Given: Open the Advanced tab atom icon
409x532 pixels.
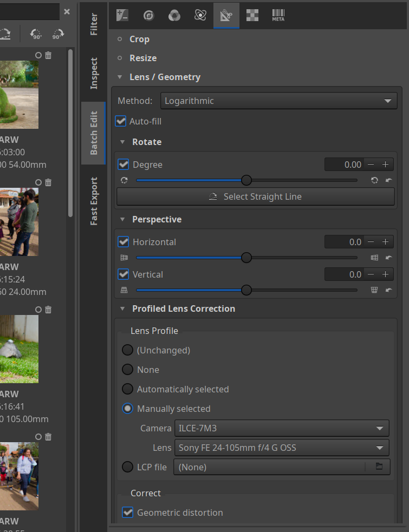Looking at the screenshot, I should [x=200, y=16].
